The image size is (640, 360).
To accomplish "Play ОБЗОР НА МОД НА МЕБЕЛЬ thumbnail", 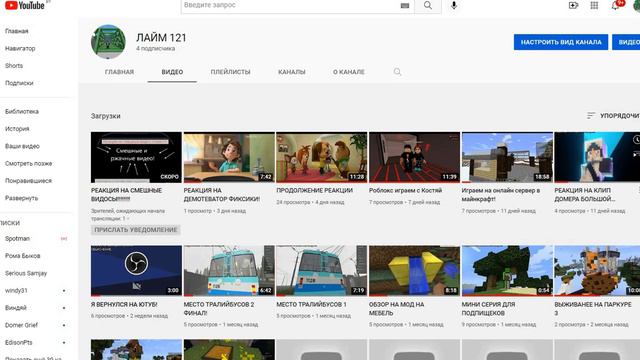I will (x=414, y=271).
